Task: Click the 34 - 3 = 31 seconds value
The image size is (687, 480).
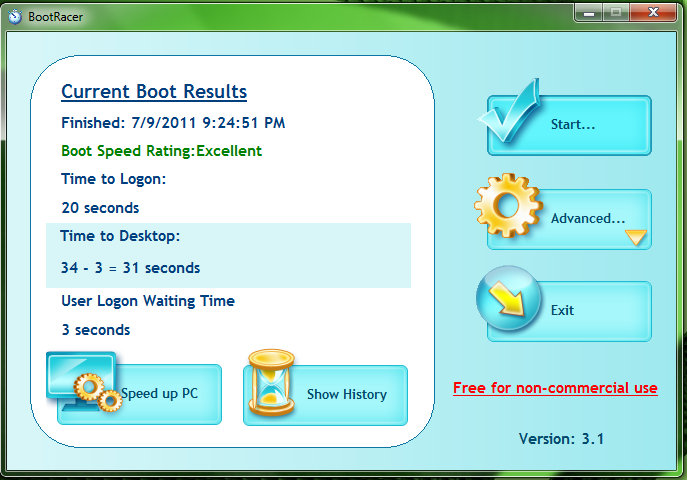Action: (130, 268)
